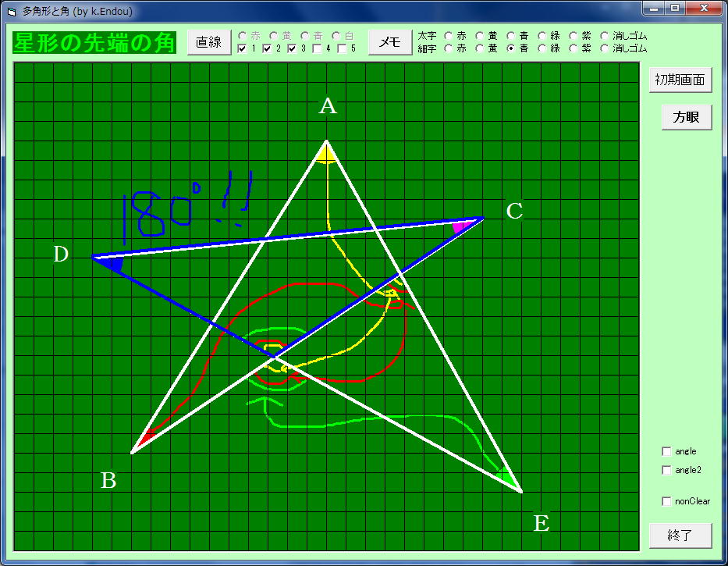Select disabled 白 line color radio
728x566 pixels.
336,36
